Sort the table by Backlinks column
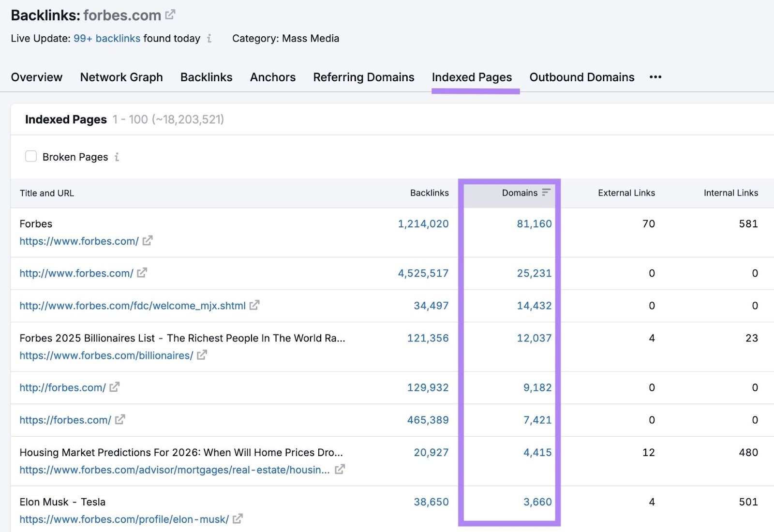774x532 pixels. [430, 192]
